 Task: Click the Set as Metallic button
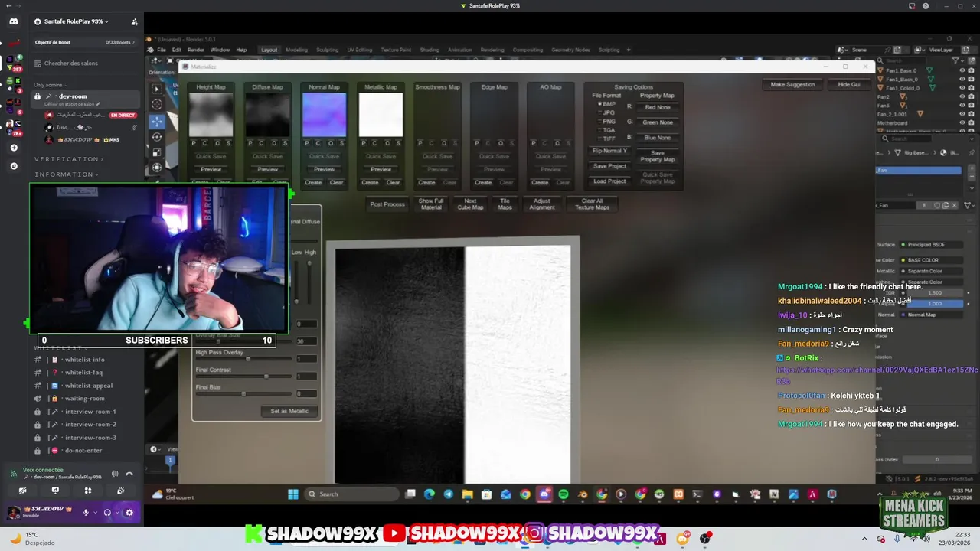coord(289,411)
